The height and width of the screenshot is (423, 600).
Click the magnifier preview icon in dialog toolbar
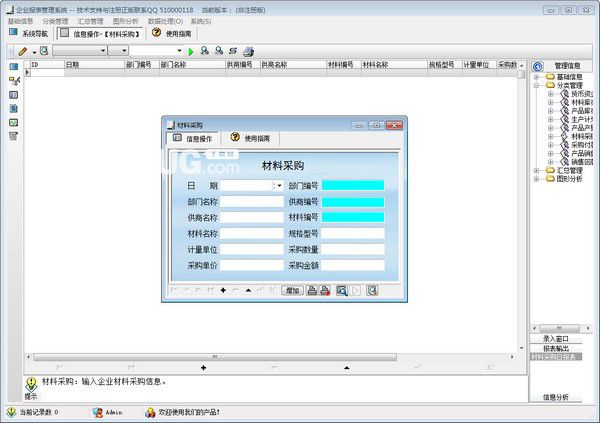click(x=342, y=291)
